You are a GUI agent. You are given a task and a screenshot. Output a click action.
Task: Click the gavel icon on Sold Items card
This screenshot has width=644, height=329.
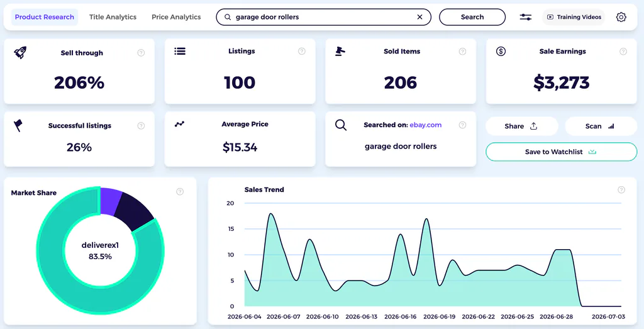(340, 52)
